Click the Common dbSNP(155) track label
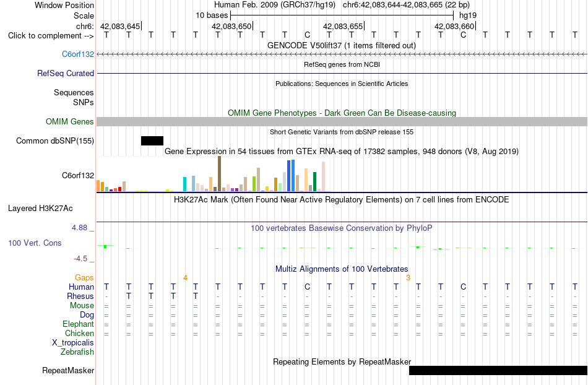Image resolution: width=588 pixels, height=385 pixels. [54, 141]
